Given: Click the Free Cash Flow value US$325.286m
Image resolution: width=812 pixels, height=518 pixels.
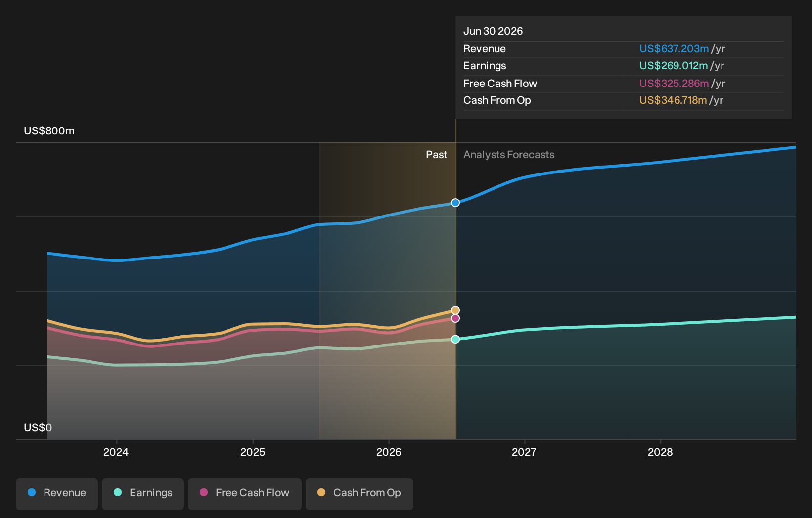Looking at the screenshot, I should click(x=674, y=84).
